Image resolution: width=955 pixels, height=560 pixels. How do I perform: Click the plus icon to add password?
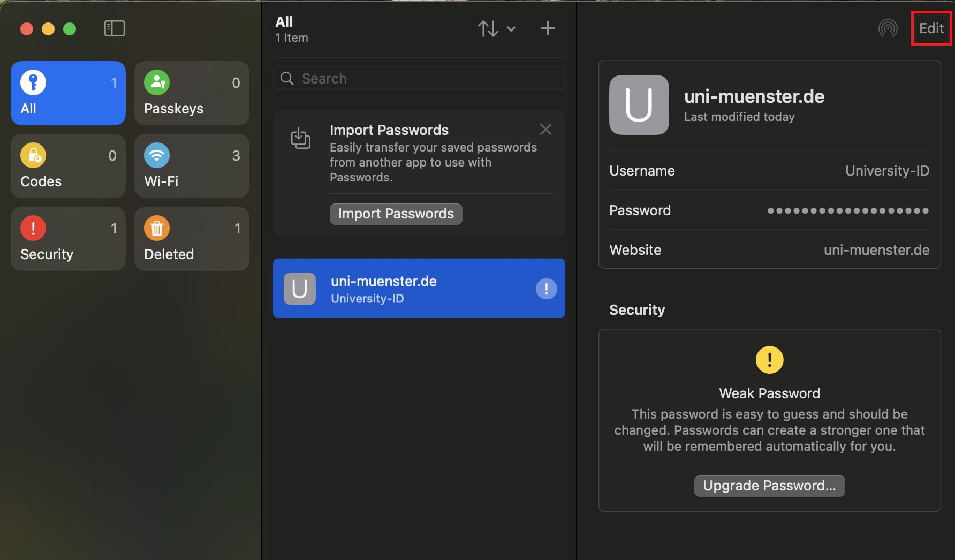click(548, 28)
